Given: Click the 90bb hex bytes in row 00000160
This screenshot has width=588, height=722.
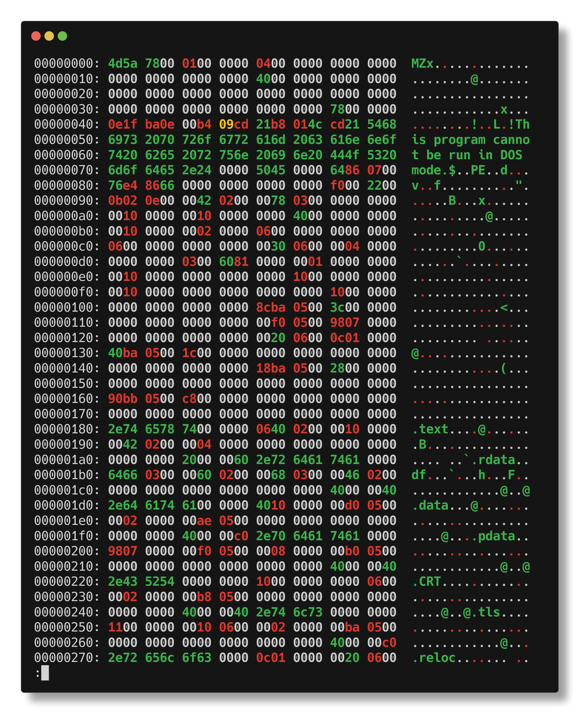Looking at the screenshot, I should click(123, 399).
